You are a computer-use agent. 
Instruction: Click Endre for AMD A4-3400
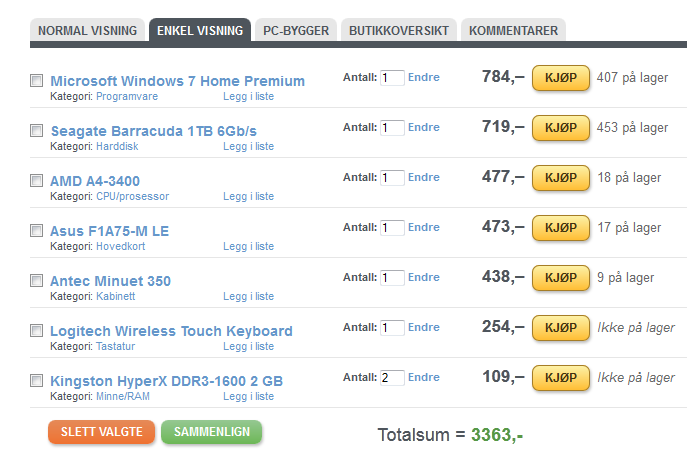(x=424, y=177)
